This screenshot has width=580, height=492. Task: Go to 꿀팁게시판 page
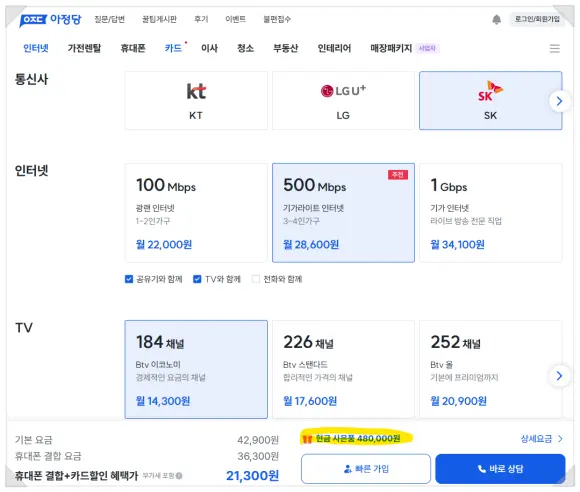pos(159,19)
